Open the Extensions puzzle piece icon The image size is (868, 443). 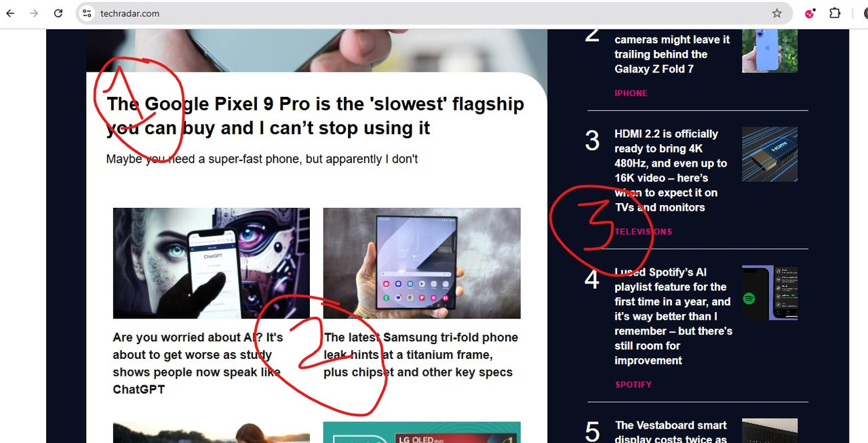(835, 14)
